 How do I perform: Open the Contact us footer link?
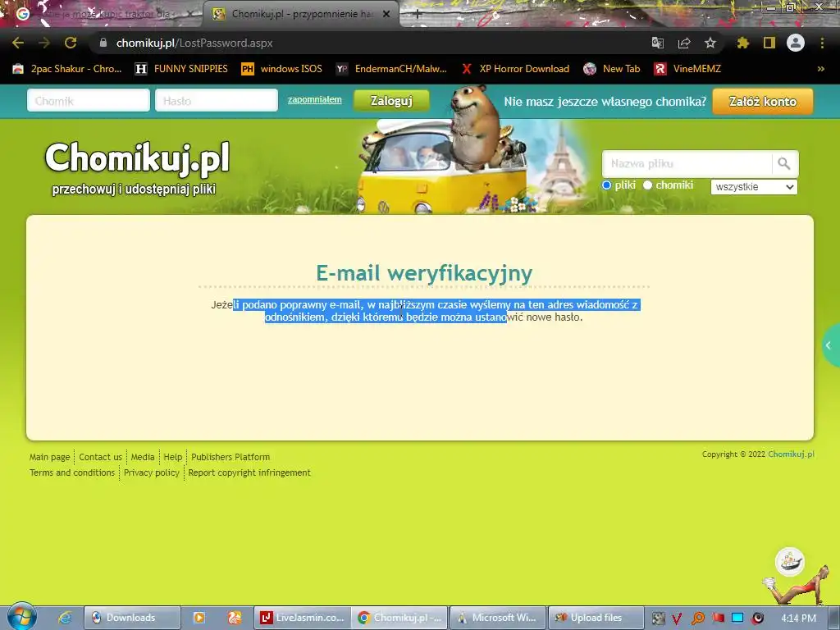click(x=101, y=457)
